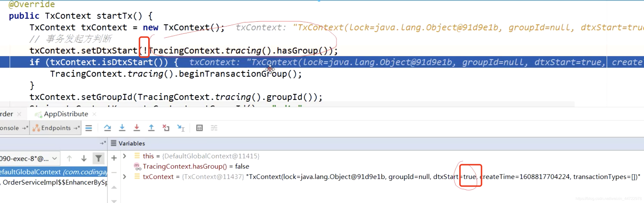Switch to the Endpoints tab

click(55, 128)
